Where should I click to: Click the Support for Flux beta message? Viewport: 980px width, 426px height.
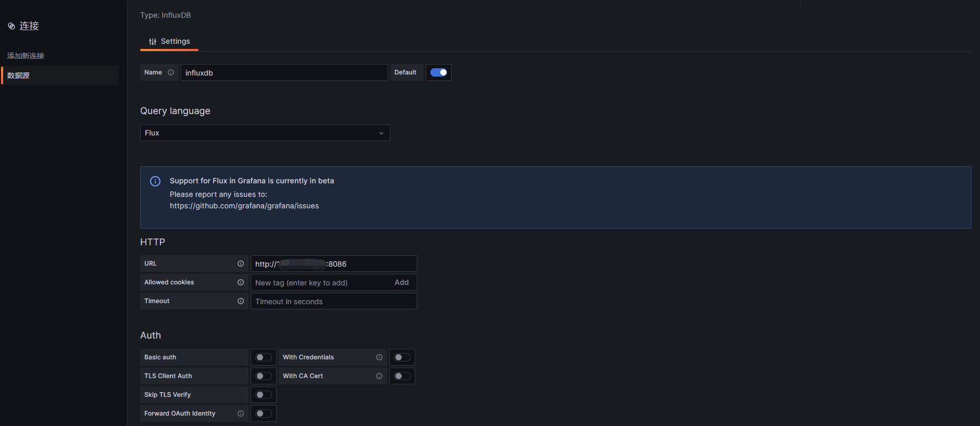pos(252,181)
